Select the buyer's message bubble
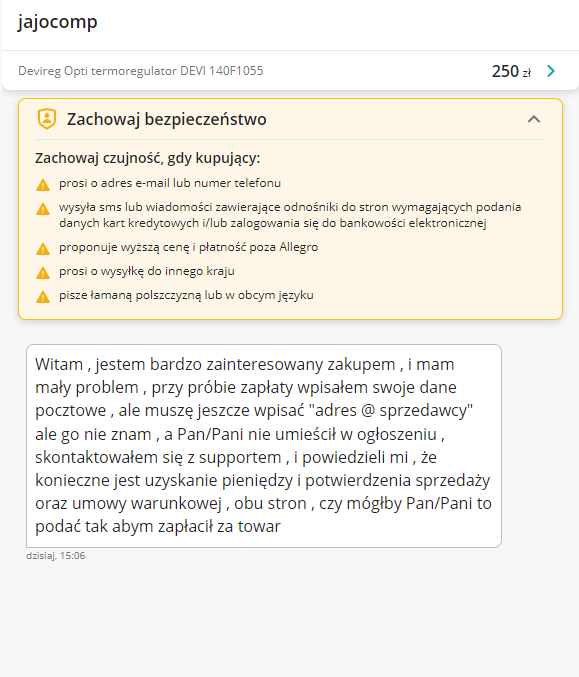579x677 pixels. (x=264, y=446)
